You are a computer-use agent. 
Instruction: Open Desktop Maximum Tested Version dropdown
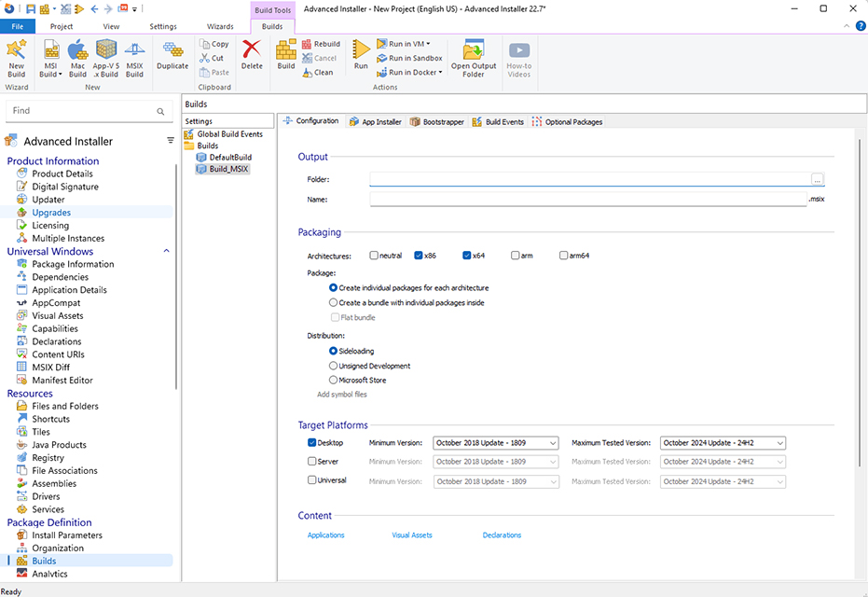coord(723,443)
